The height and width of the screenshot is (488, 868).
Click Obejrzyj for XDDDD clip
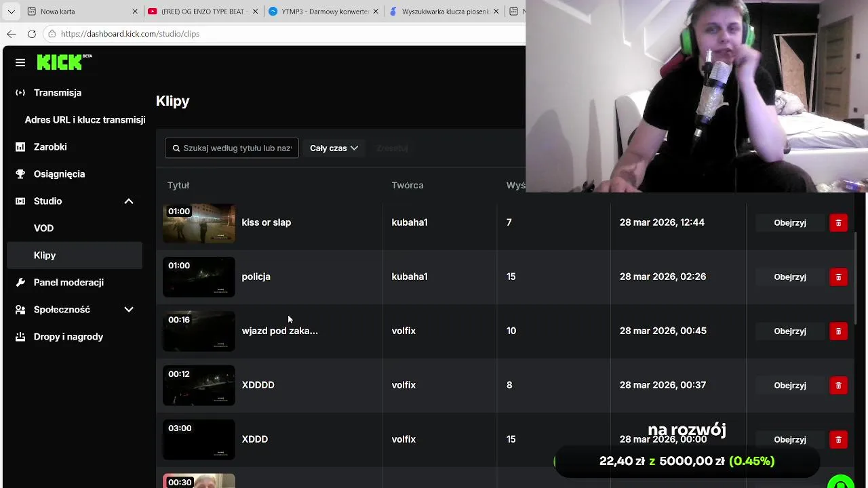click(790, 385)
